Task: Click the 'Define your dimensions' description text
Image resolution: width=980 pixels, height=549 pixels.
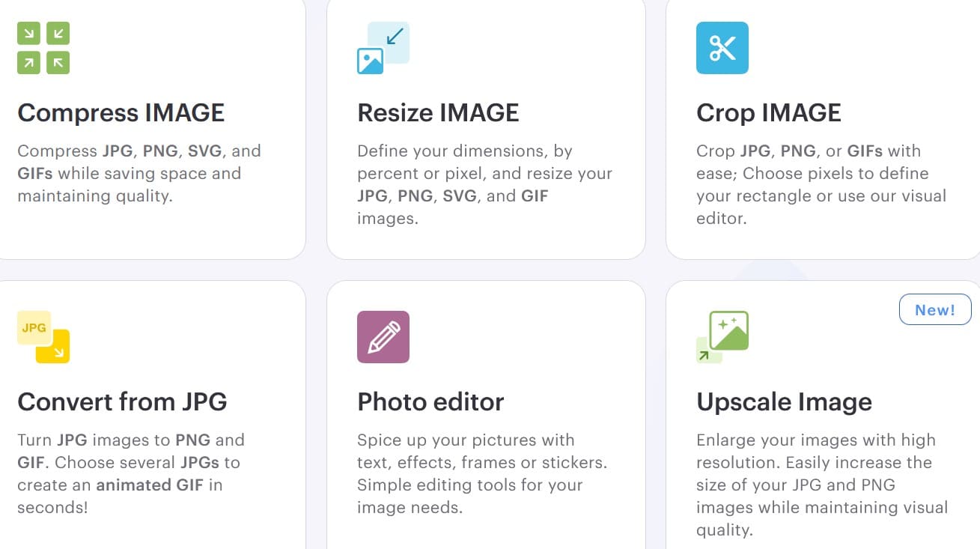Action: tap(464, 151)
